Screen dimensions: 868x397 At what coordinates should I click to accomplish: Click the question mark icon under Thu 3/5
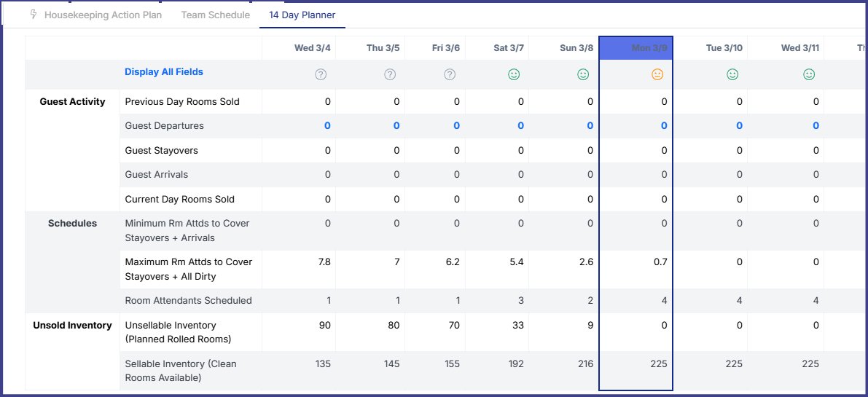point(390,74)
